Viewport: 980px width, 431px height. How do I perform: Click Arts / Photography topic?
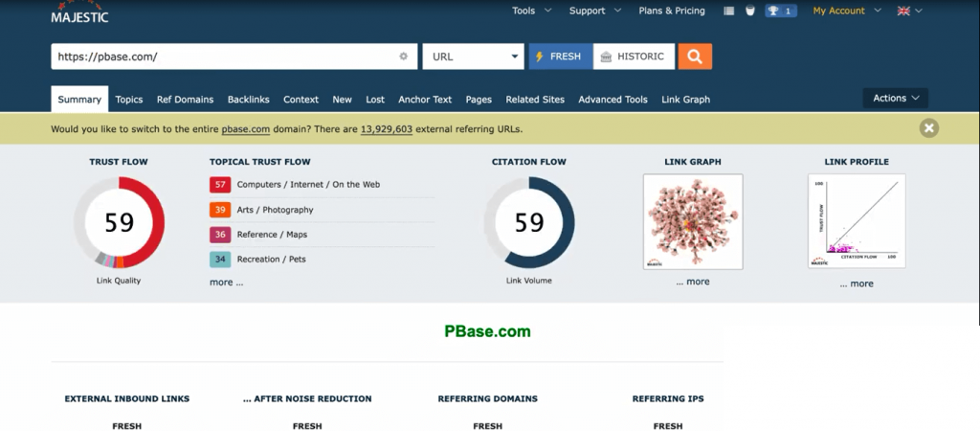click(x=275, y=210)
